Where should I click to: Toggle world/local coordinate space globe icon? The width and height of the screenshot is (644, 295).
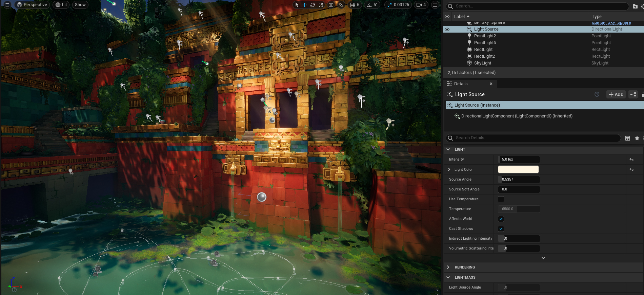pos(331,5)
